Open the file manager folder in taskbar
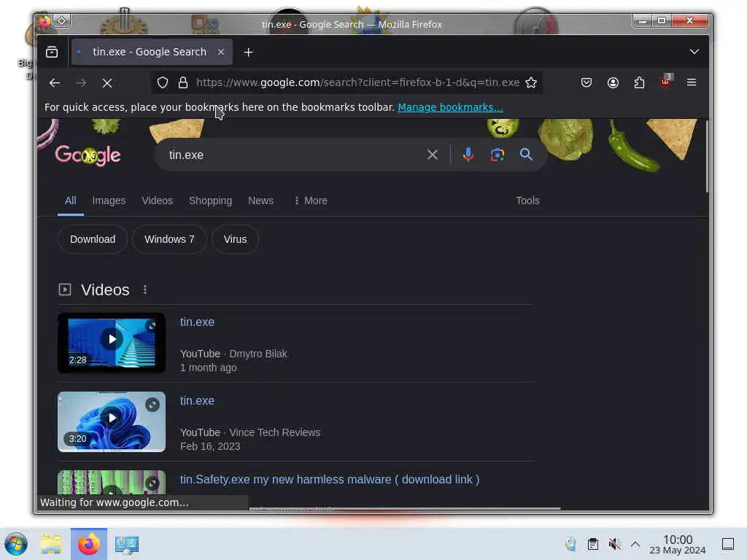The width and height of the screenshot is (747, 560). [x=50, y=544]
